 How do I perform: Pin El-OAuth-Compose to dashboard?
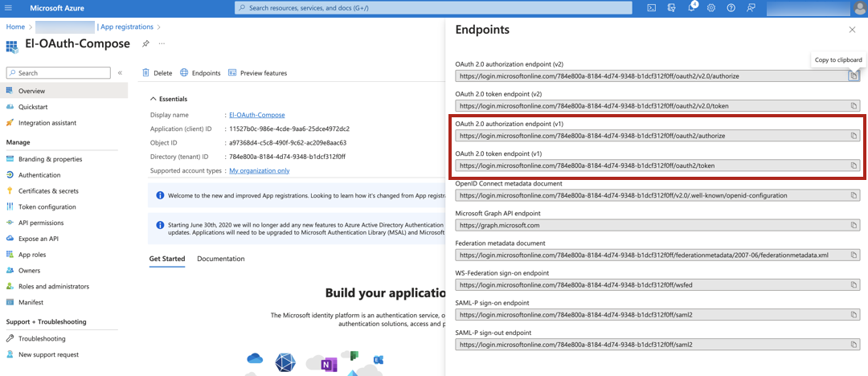(x=145, y=43)
